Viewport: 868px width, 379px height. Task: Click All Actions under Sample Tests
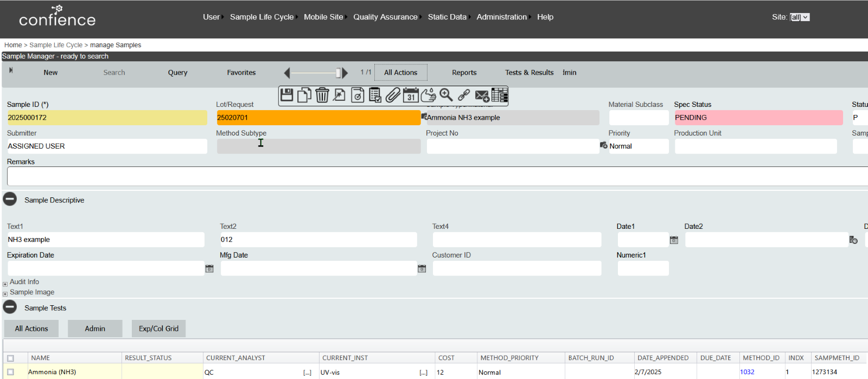(31, 329)
